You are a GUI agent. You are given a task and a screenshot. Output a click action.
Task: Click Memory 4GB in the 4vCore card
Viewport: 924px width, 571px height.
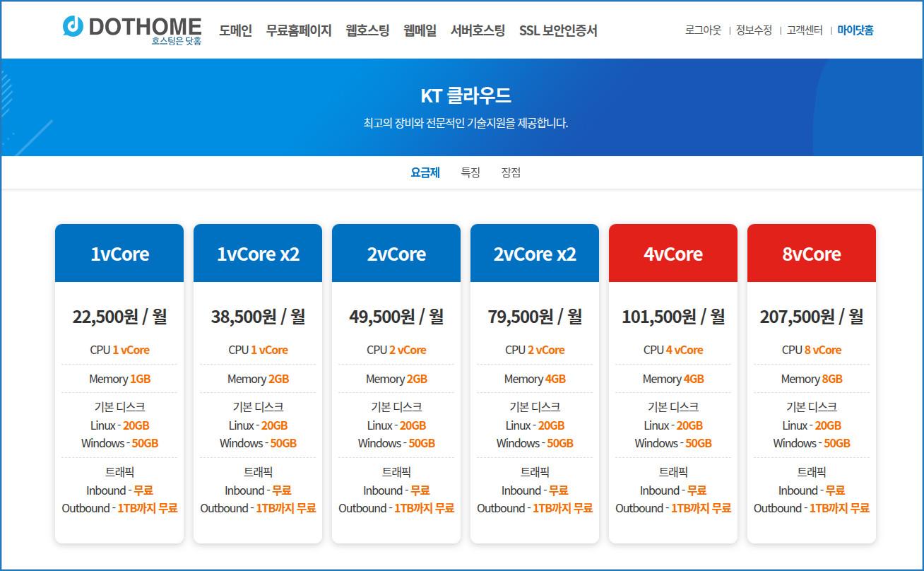click(x=673, y=379)
